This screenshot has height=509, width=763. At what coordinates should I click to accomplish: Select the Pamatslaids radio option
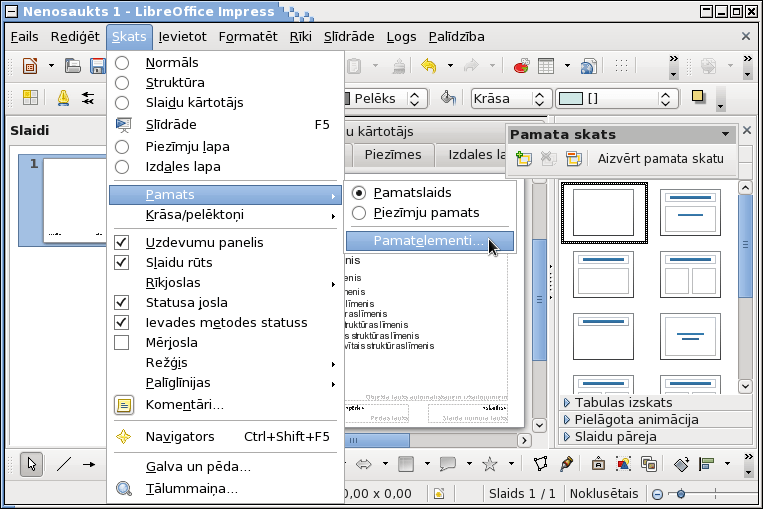(x=359, y=193)
